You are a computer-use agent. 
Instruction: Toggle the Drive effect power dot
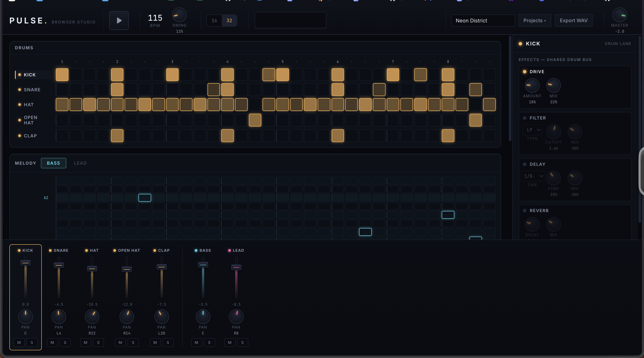point(524,72)
